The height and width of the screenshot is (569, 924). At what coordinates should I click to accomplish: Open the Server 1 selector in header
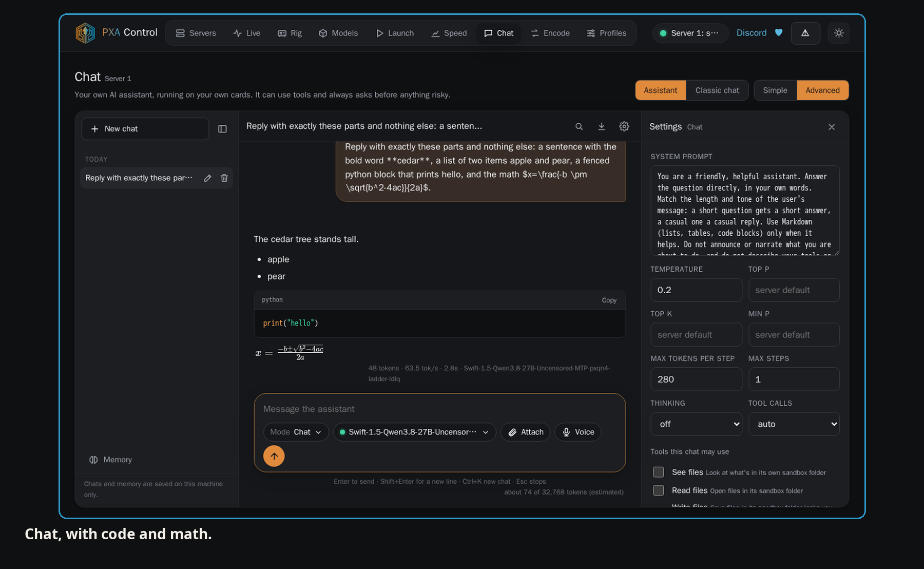tap(690, 33)
